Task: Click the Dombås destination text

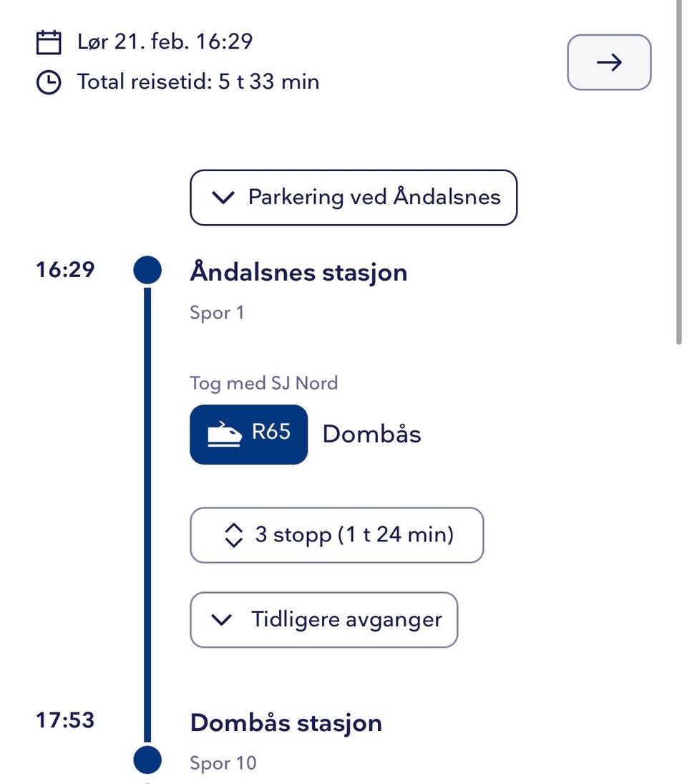Action: (371, 434)
